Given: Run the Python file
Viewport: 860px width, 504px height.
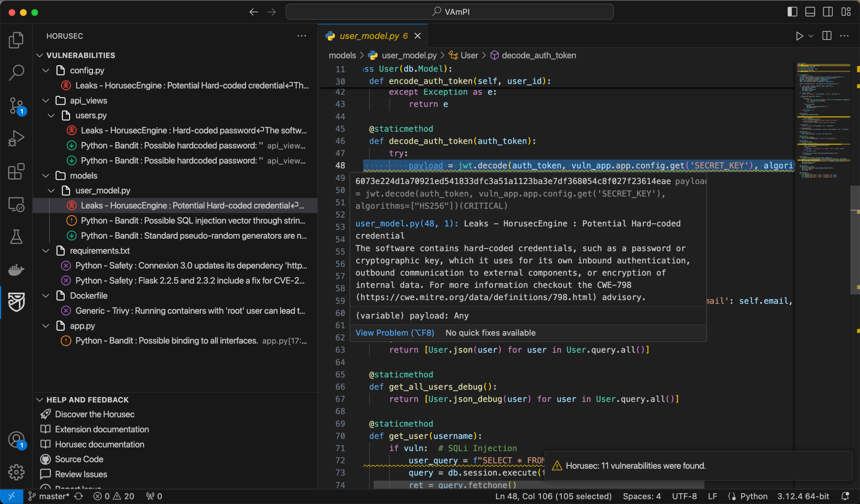Looking at the screenshot, I should [799, 36].
